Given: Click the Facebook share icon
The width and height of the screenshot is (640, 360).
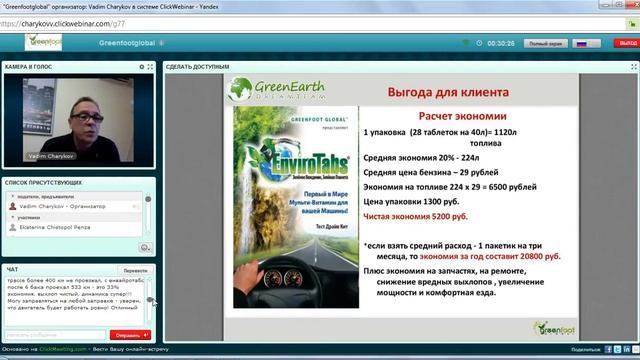Looking at the screenshot, I should (x=608, y=349).
